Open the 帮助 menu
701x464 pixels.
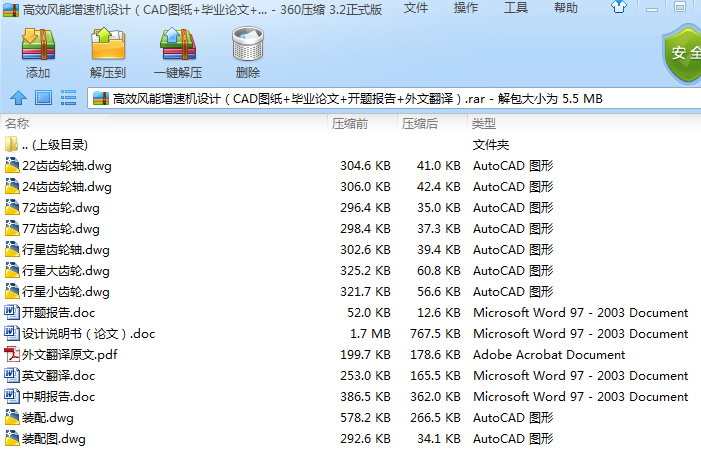click(x=566, y=8)
